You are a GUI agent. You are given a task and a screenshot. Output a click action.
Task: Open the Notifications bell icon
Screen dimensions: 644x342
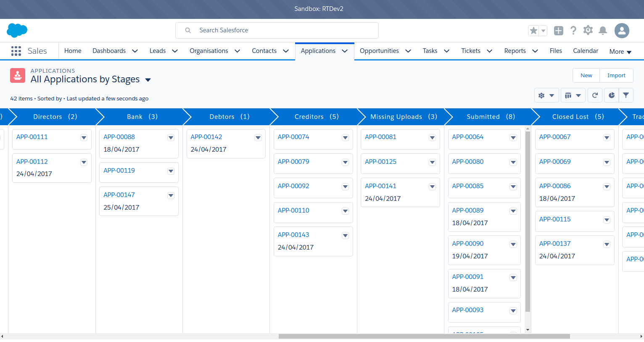[x=603, y=30]
